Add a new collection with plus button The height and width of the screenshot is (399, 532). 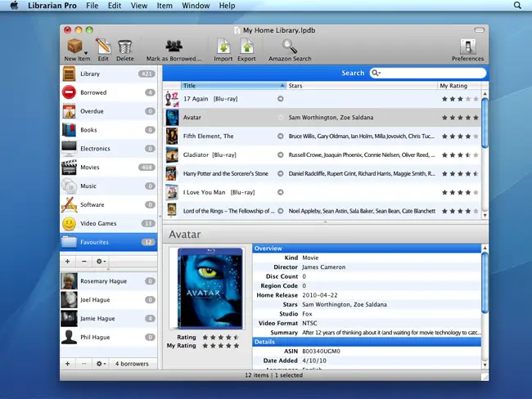point(67,262)
